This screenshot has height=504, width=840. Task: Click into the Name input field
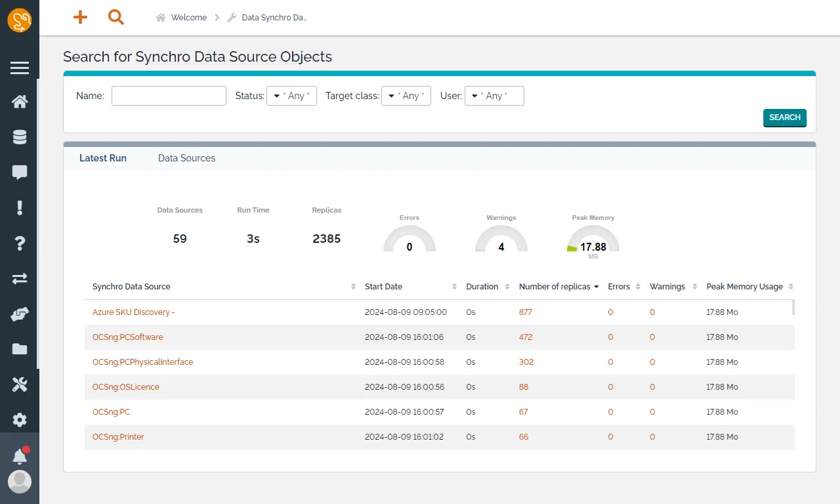(x=169, y=96)
